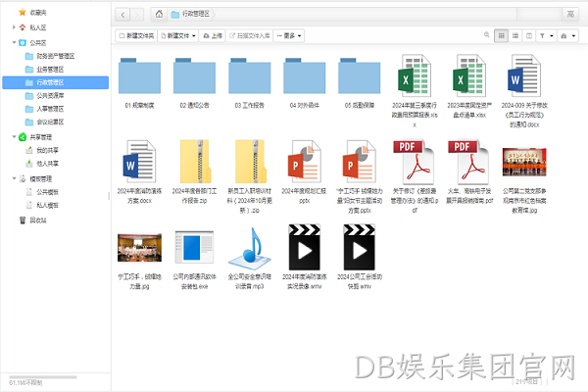Click the 扫描文件入库 button
The height and width of the screenshot is (392, 588).
[x=249, y=35]
